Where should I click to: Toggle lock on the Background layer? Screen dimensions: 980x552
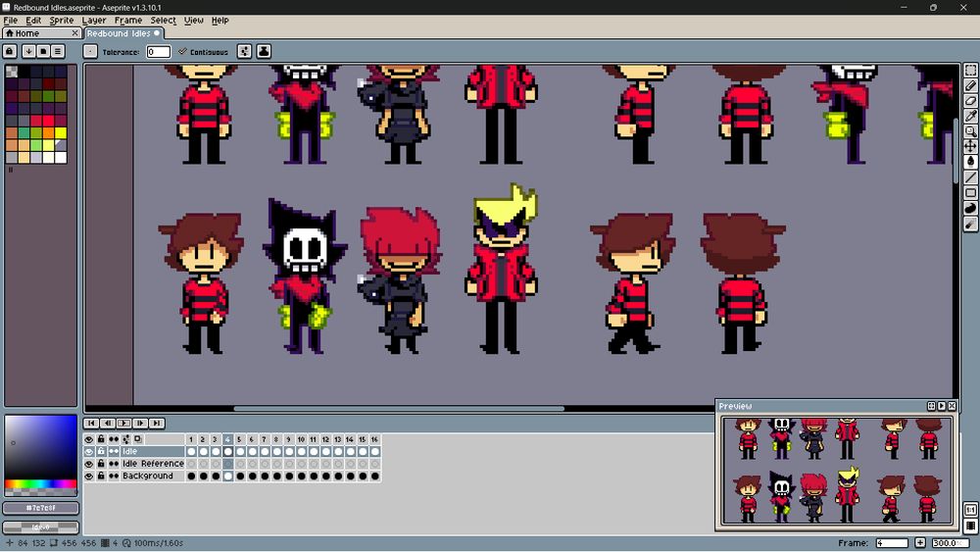coord(101,476)
